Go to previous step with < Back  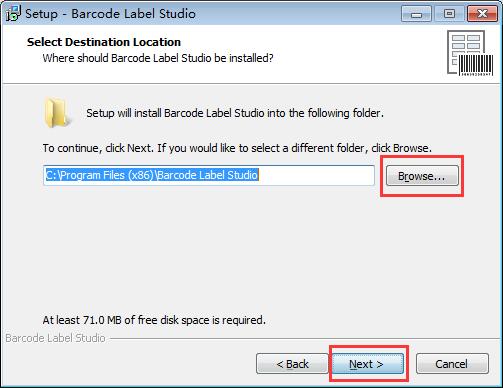(292, 364)
